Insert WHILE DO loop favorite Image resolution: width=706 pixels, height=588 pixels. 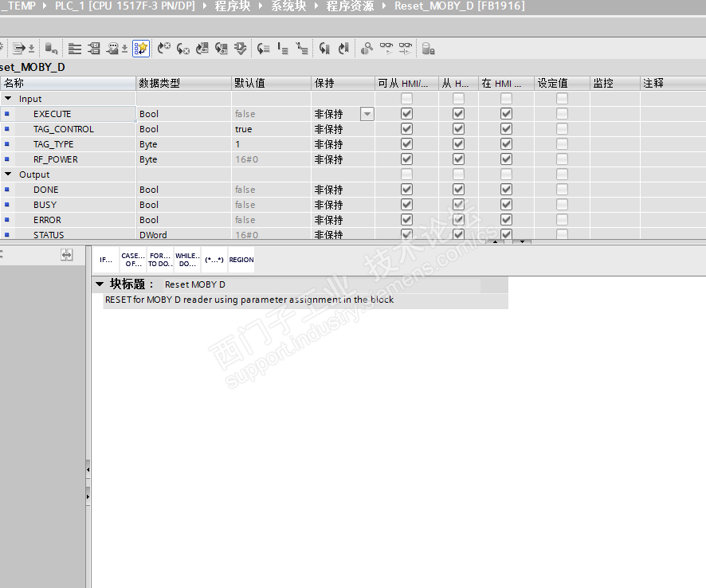pyautogui.click(x=187, y=259)
